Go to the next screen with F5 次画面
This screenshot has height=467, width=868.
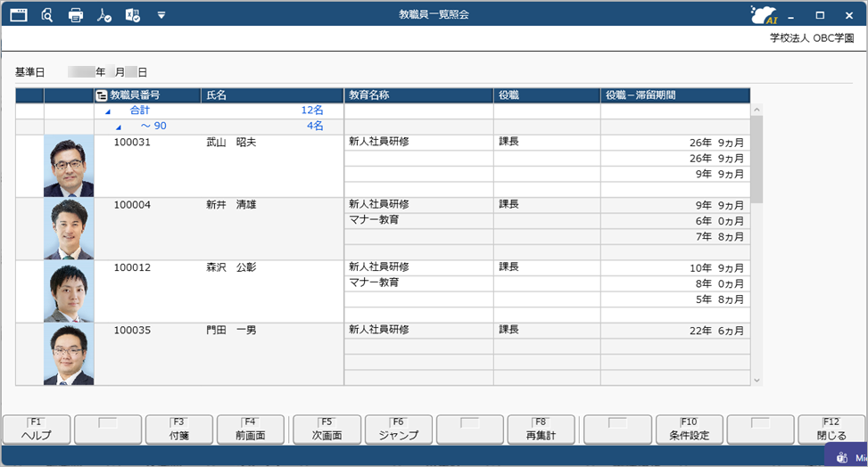click(327, 430)
